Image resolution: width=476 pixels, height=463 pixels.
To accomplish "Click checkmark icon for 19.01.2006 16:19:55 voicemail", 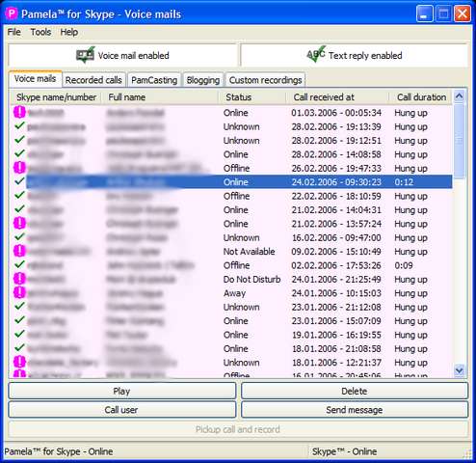I will pyautogui.click(x=19, y=334).
